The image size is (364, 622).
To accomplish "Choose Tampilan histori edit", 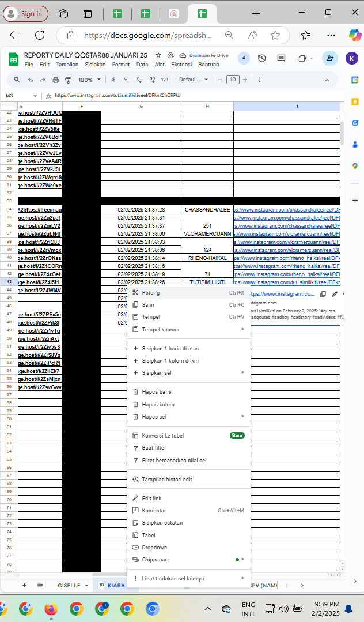I will (x=189, y=479).
